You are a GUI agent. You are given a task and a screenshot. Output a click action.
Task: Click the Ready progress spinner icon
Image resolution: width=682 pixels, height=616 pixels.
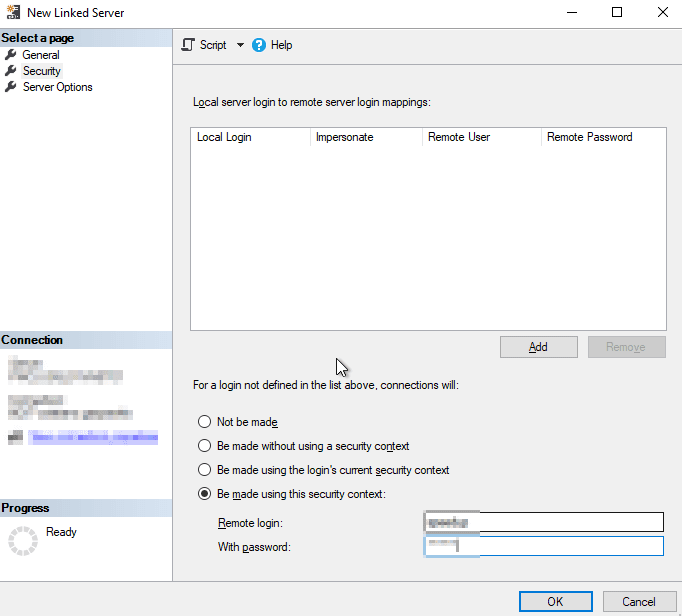tap(23, 541)
